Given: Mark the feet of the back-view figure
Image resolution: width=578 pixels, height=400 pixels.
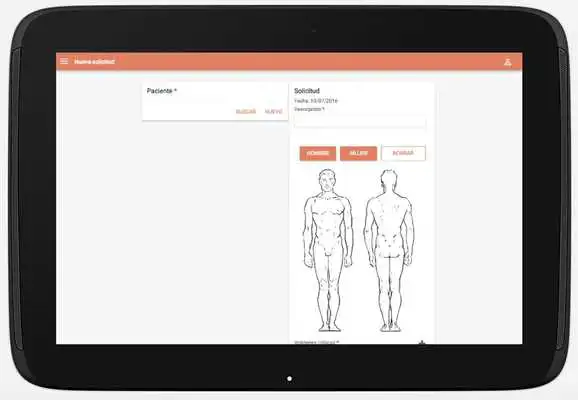Looking at the screenshot, I should pos(390,326).
